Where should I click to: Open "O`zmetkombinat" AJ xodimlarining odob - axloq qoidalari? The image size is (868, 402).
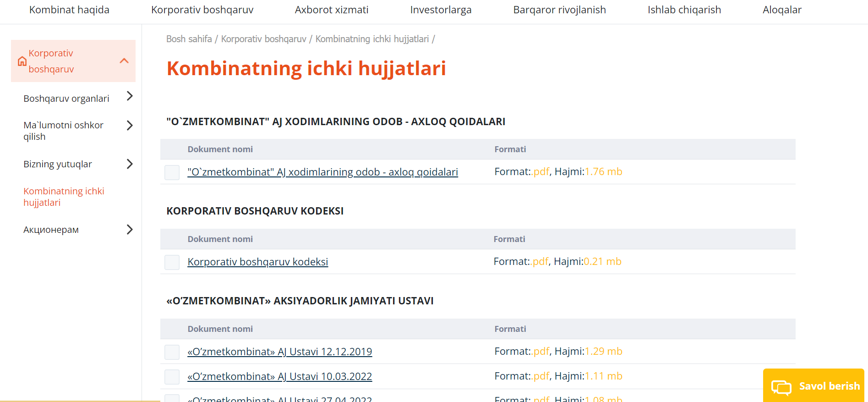point(322,172)
